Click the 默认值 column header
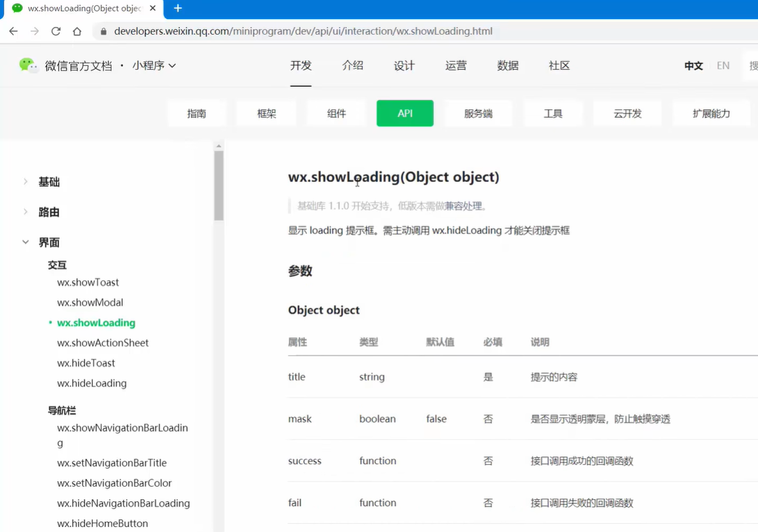758x532 pixels. [x=440, y=342]
